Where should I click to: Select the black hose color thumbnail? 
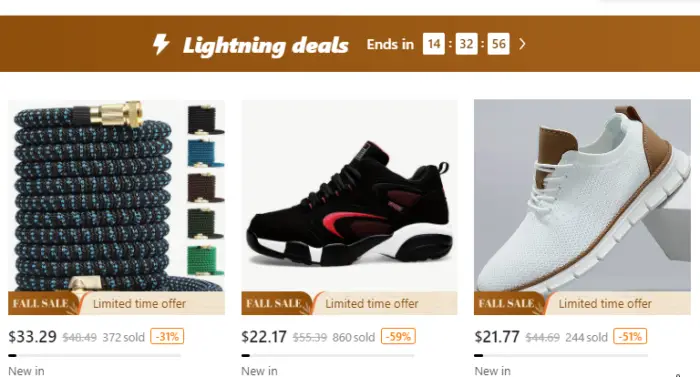pyautogui.click(x=205, y=119)
